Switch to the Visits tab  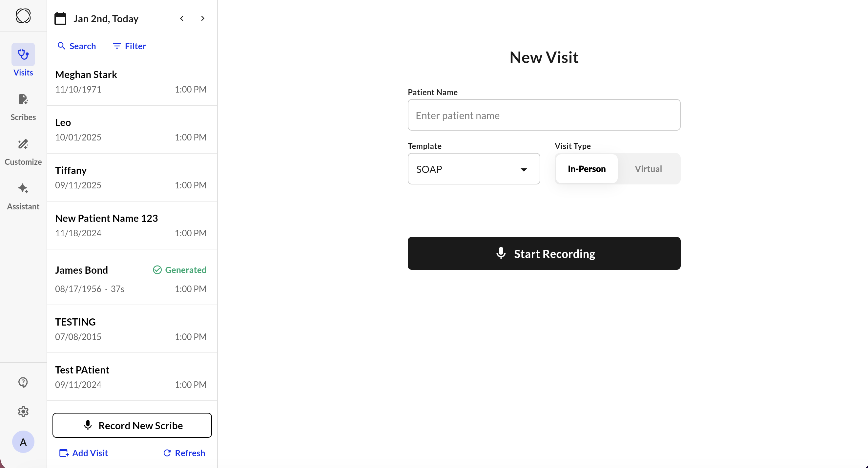[23, 60]
